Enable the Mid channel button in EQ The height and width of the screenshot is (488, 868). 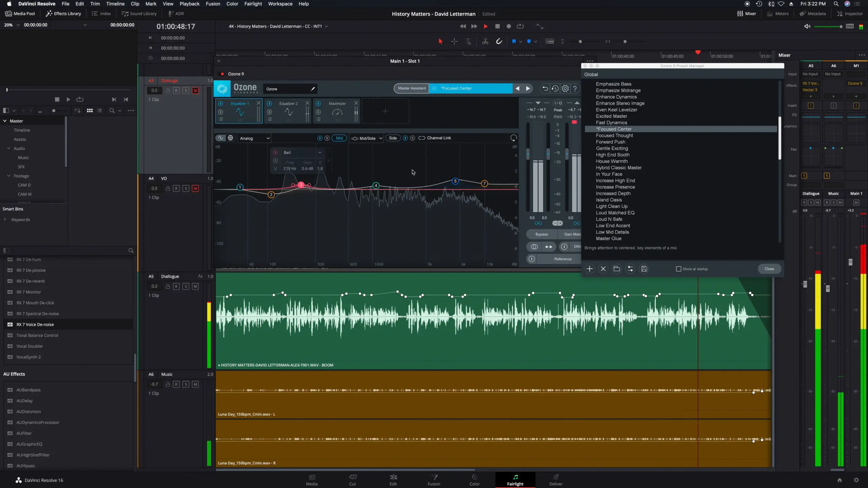click(339, 138)
